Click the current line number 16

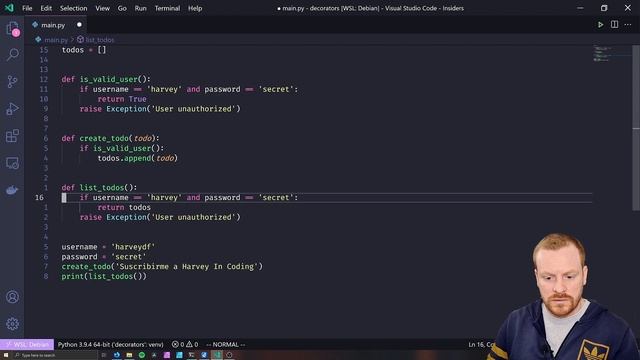39,198
